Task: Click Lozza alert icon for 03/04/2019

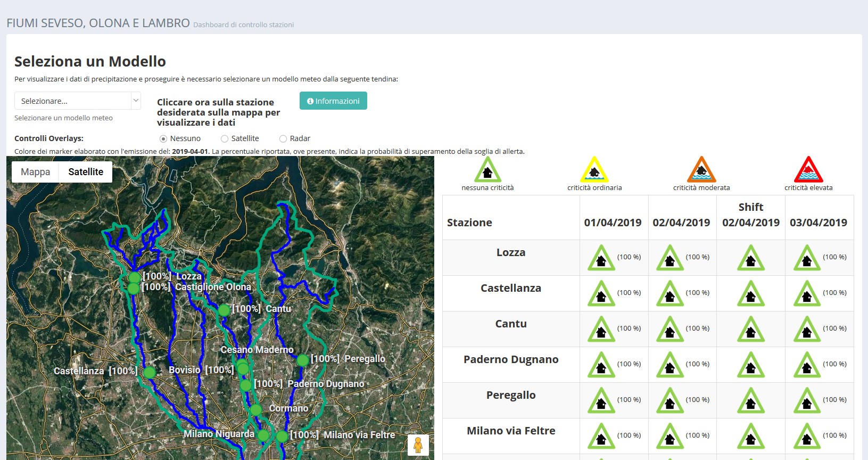Action: [807, 258]
